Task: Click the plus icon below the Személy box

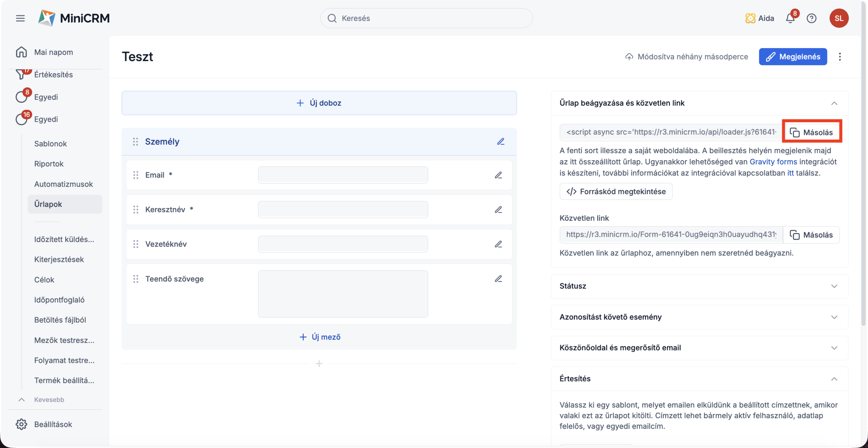Action: tap(319, 364)
